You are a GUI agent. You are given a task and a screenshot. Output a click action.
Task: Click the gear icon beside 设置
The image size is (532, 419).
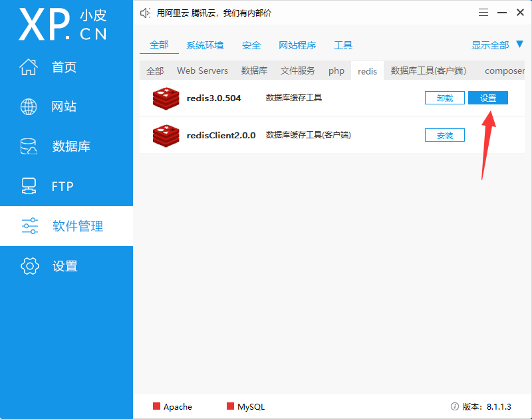tap(30, 265)
